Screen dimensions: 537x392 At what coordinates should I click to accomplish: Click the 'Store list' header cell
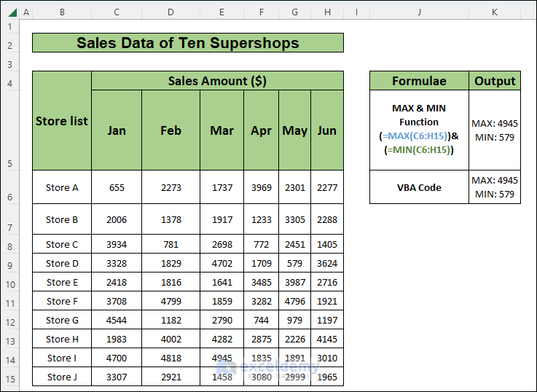[62, 121]
